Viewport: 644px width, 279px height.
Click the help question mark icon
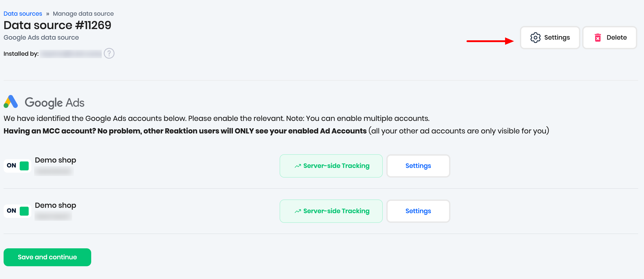click(109, 54)
